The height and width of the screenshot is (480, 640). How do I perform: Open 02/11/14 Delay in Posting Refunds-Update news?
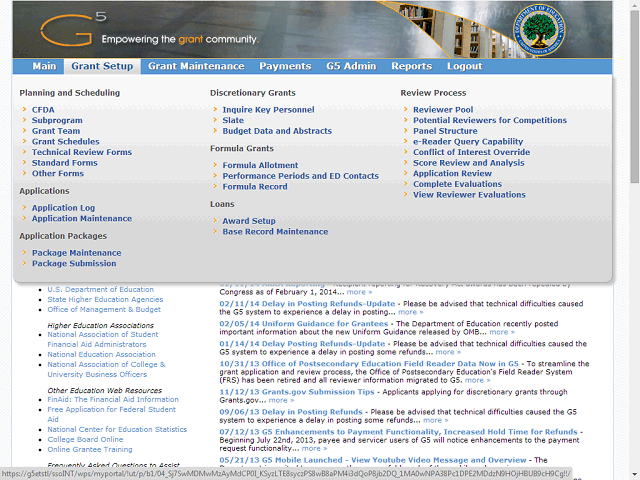(307, 304)
